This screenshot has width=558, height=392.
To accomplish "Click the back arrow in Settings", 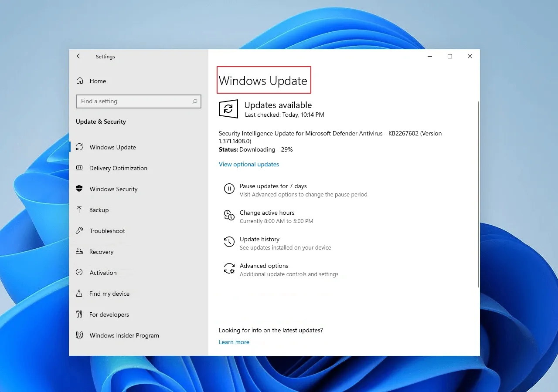I will (x=79, y=56).
